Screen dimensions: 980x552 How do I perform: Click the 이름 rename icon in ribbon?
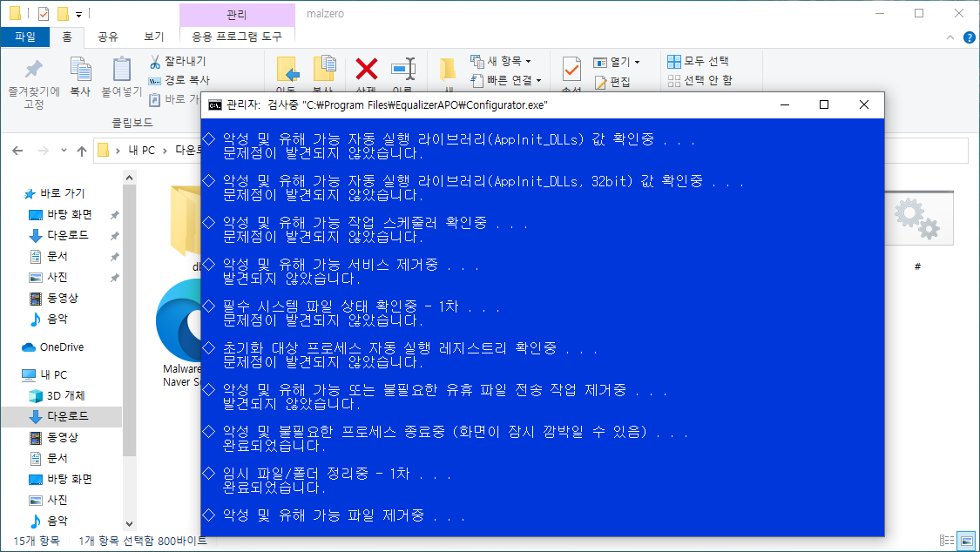tap(403, 69)
